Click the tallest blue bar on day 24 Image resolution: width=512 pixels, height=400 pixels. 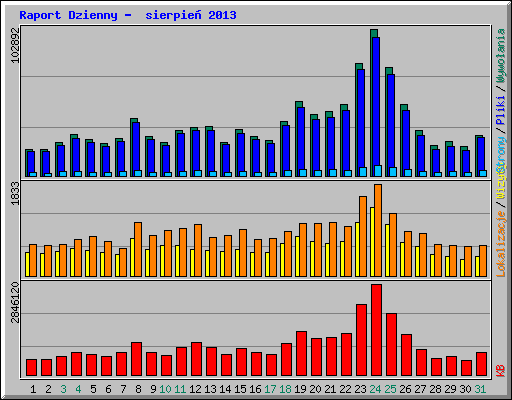coord(376,102)
